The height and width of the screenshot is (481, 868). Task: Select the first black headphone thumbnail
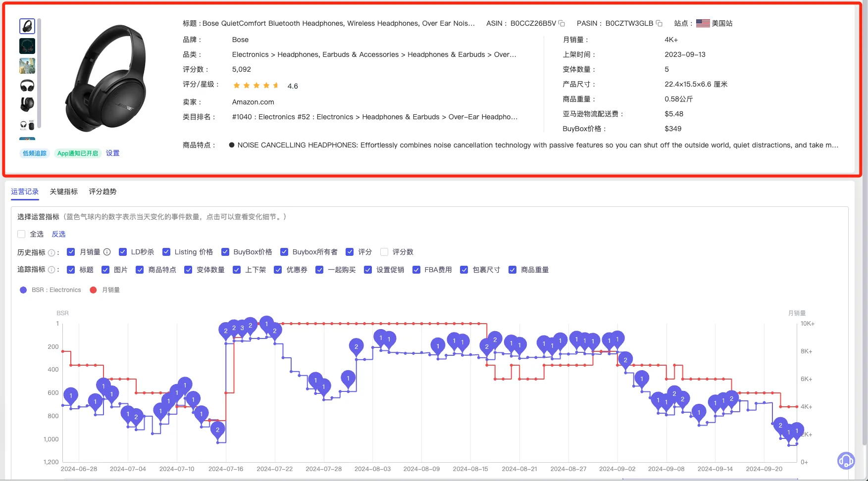tap(27, 26)
